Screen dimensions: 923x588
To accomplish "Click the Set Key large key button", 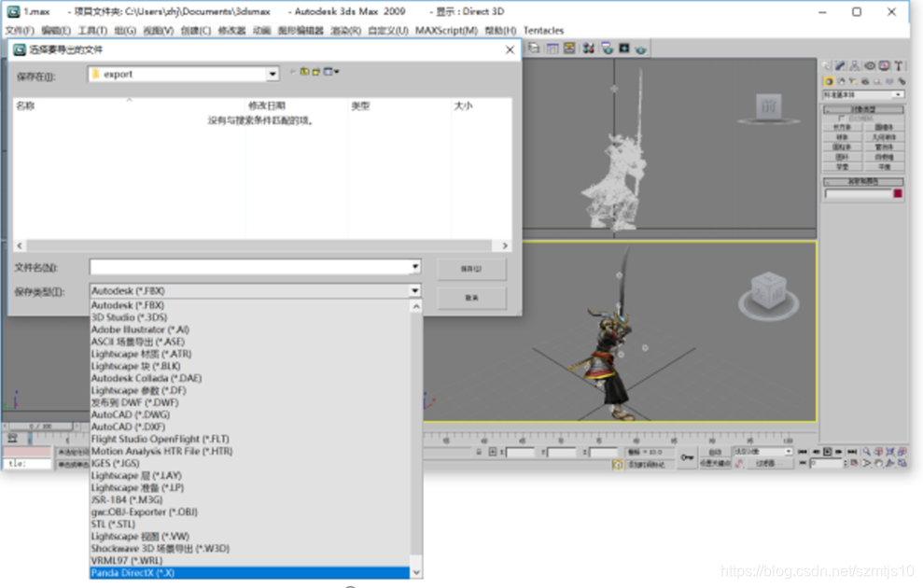I will pos(687,457).
